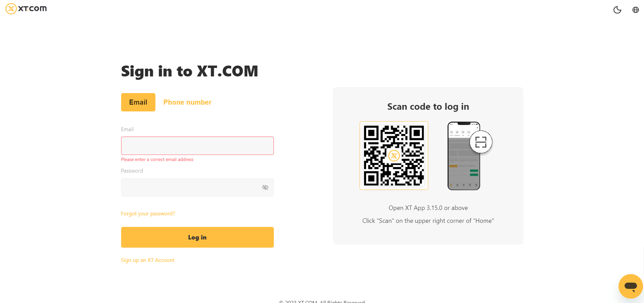Toggle password visibility eye icon
The image size is (644, 303).
point(265,188)
